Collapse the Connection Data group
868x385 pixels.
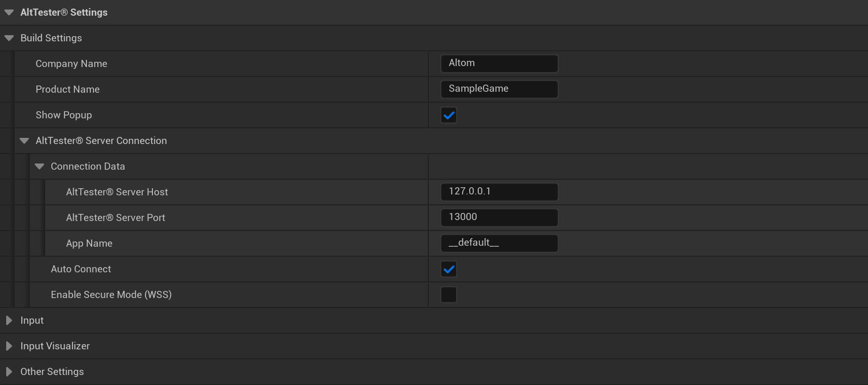tap(39, 166)
